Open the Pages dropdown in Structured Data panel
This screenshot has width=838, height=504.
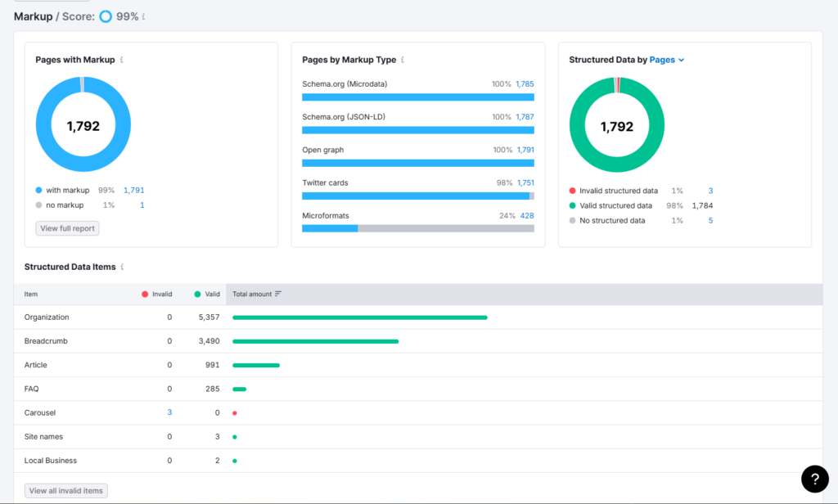point(663,59)
